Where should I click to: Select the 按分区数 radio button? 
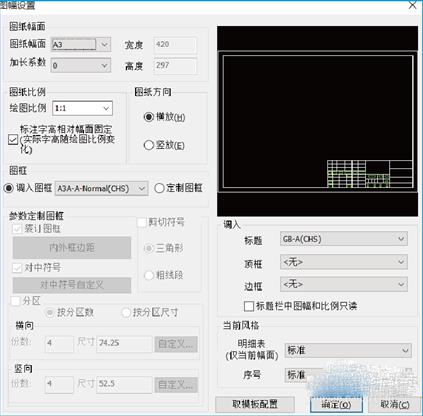(50, 313)
